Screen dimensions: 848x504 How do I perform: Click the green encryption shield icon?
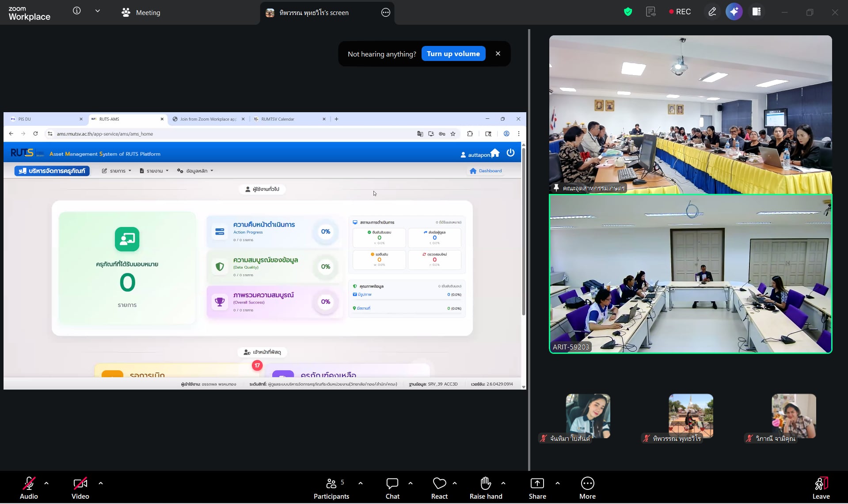(627, 12)
